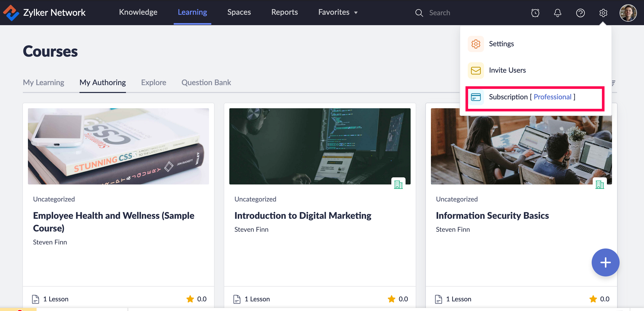
Task: Click the sort filter icon beside tabs
Action: 614,83
